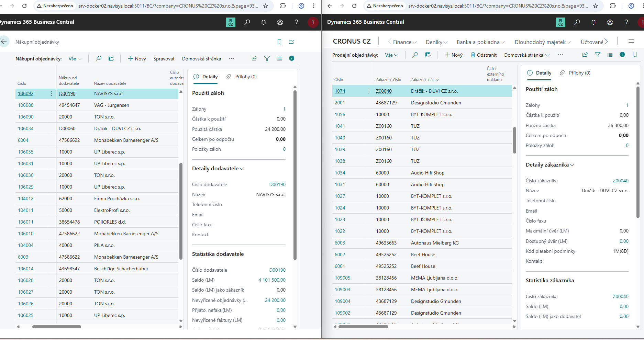Reload the left browser window

click(x=24, y=6)
